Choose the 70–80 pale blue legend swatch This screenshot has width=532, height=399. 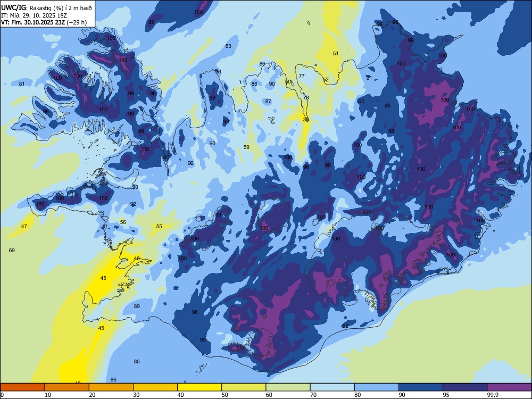pos(332,387)
